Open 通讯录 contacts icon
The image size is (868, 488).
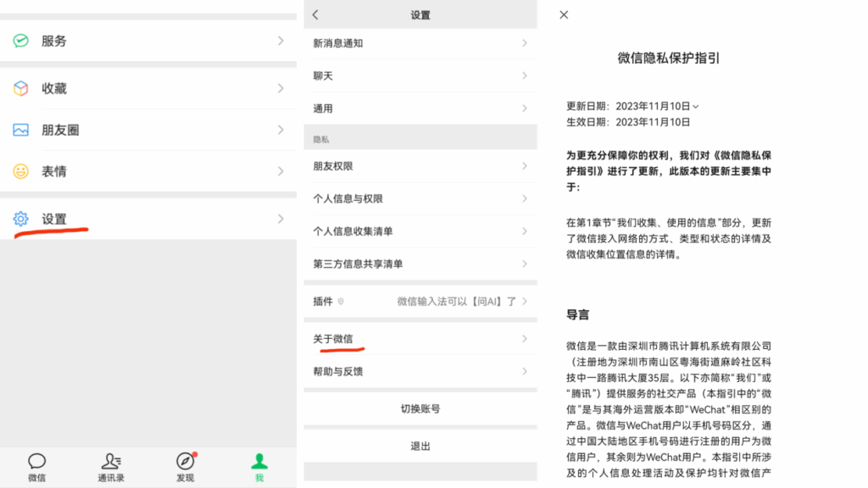pos(110,460)
